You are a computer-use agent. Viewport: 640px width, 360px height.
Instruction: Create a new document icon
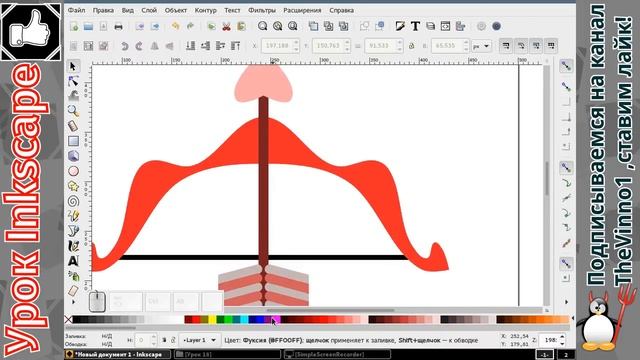point(74,27)
